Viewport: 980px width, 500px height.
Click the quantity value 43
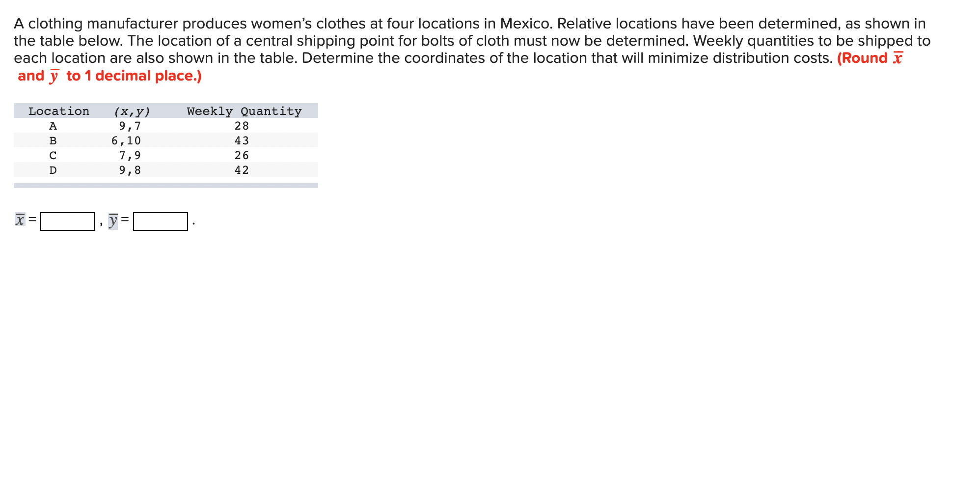pyautogui.click(x=242, y=140)
